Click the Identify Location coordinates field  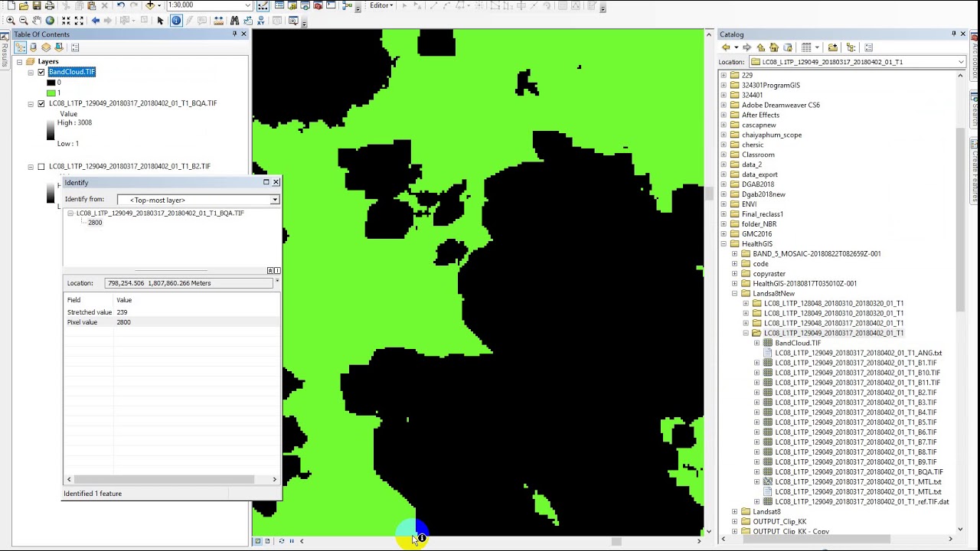tap(188, 283)
